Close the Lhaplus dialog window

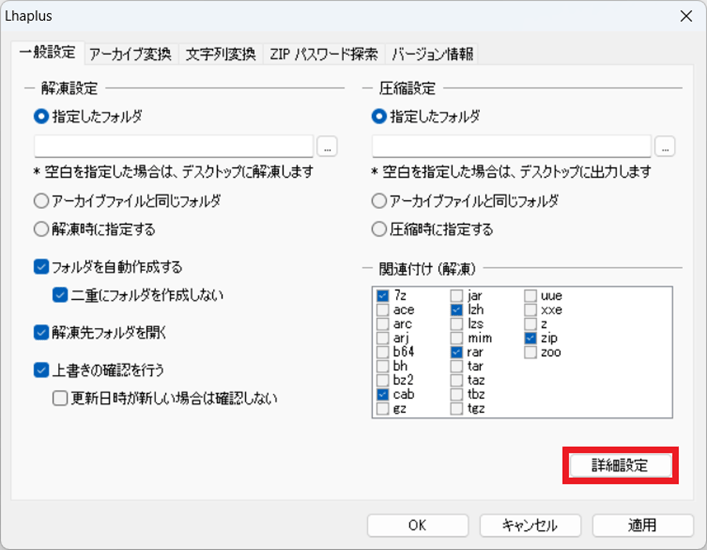click(686, 16)
